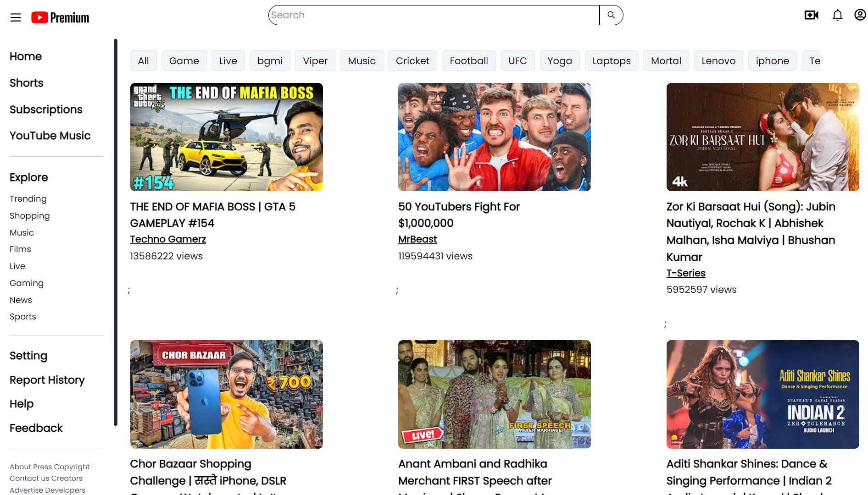Open THE END OF MAFIA BOSS thumbnail

[227, 137]
